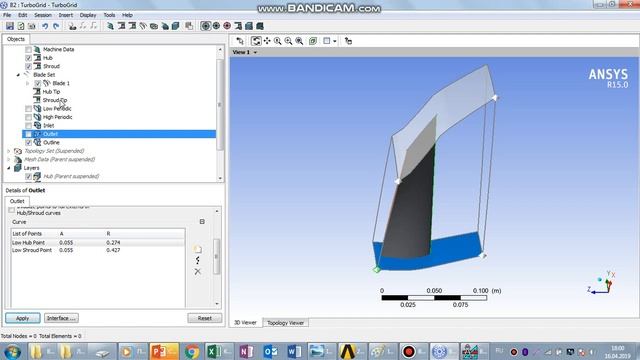Click the Save State toolbar icon
640x360 pixels.
coord(10,26)
